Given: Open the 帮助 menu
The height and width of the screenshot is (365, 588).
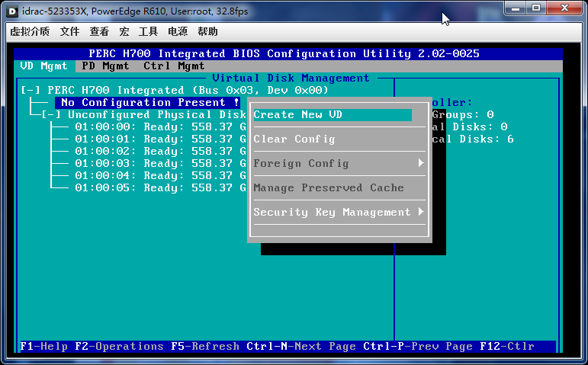Looking at the screenshot, I should (x=207, y=31).
